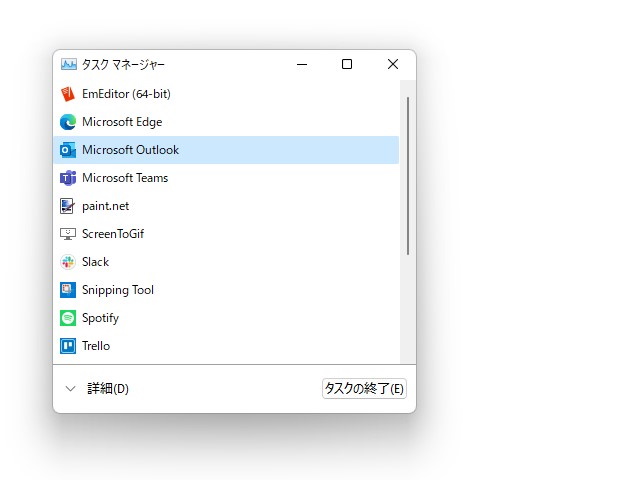640x480 pixels.
Task: Close the Task Manager window
Action: (x=393, y=64)
